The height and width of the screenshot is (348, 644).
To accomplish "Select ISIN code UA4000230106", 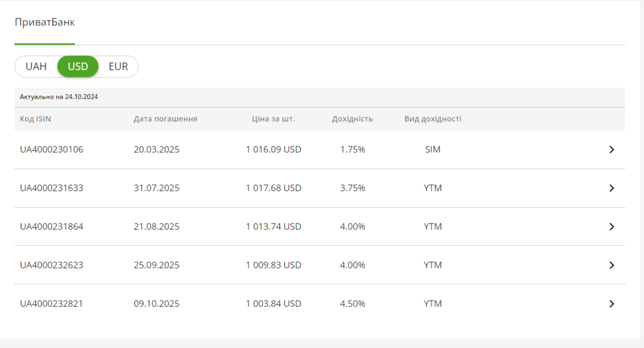I will point(52,150).
